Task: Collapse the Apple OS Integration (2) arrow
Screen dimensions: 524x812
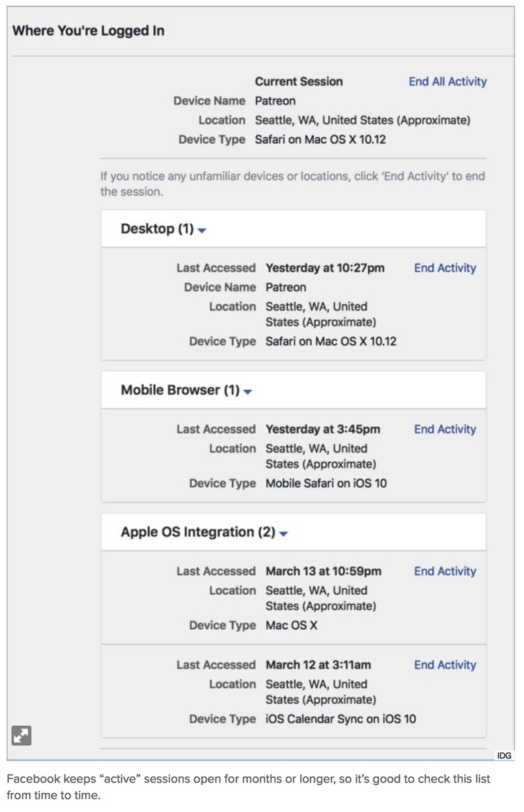Action: click(283, 533)
